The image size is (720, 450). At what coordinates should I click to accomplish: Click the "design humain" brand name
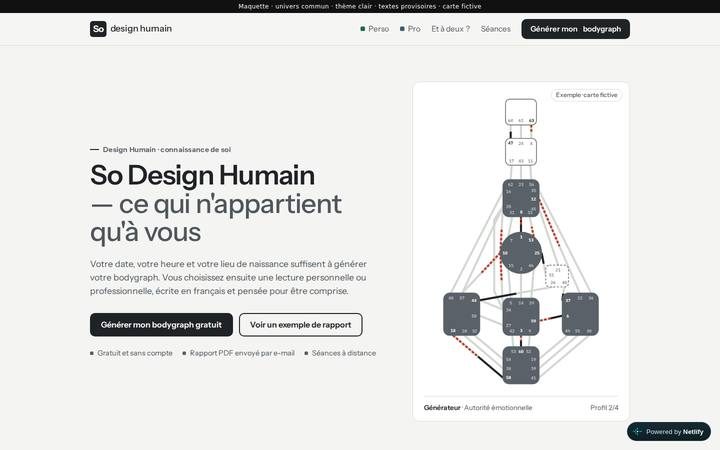[x=141, y=28]
